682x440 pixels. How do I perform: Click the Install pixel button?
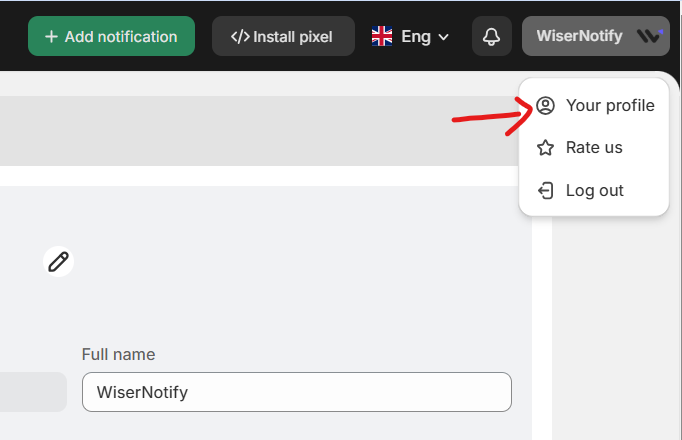(x=283, y=36)
